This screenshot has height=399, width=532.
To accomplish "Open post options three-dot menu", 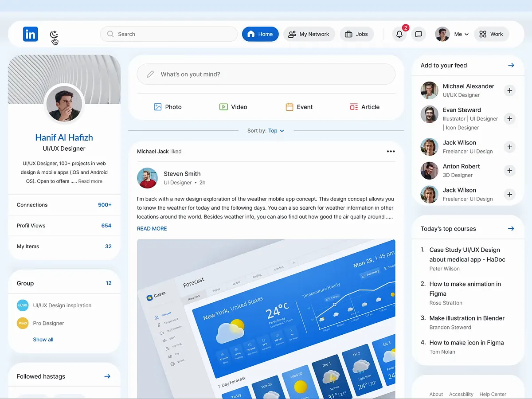I will (391, 152).
